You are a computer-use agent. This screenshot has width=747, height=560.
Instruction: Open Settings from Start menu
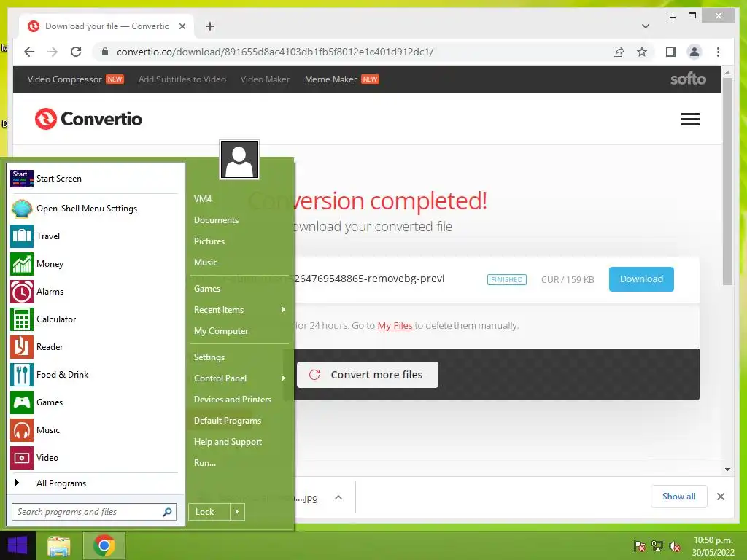pos(209,357)
